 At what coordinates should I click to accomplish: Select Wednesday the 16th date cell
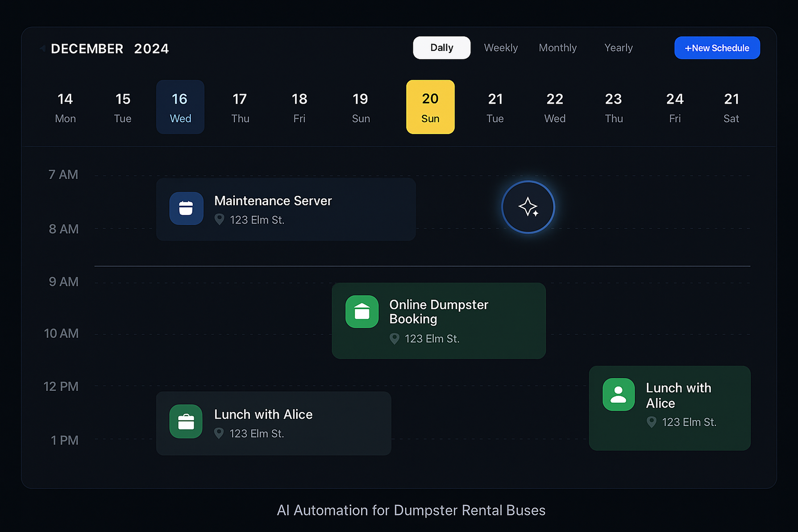click(x=180, y=106)
